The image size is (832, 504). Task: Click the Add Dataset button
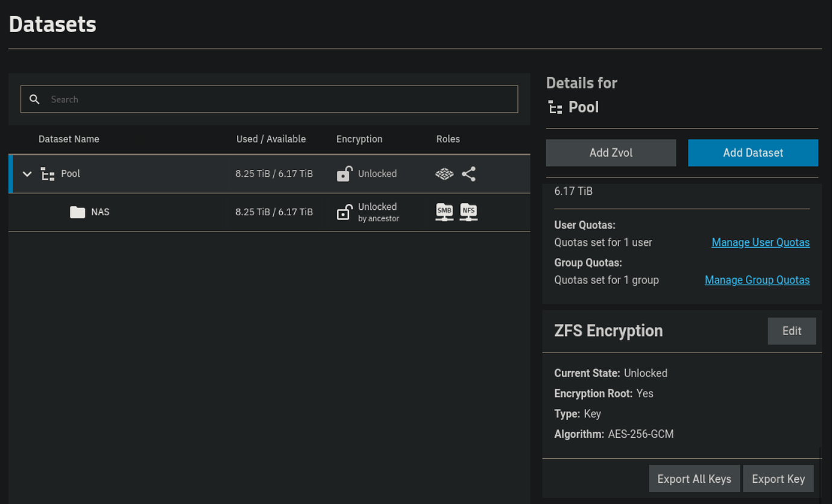click(753, 153)
